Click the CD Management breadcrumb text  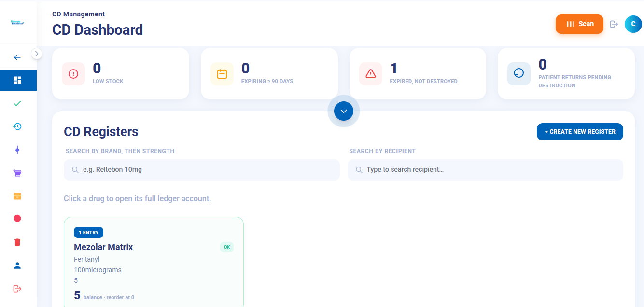78,14
